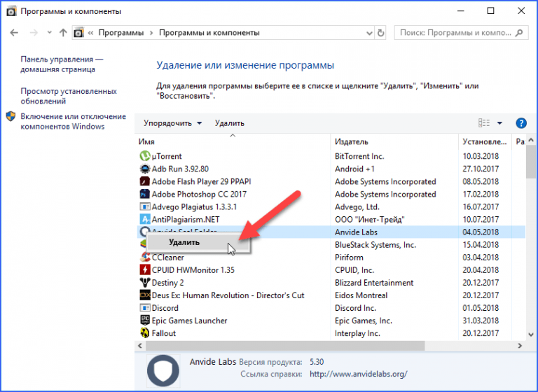Click the Anvide Labs shield icon in details pane

[x=163, y=370]
